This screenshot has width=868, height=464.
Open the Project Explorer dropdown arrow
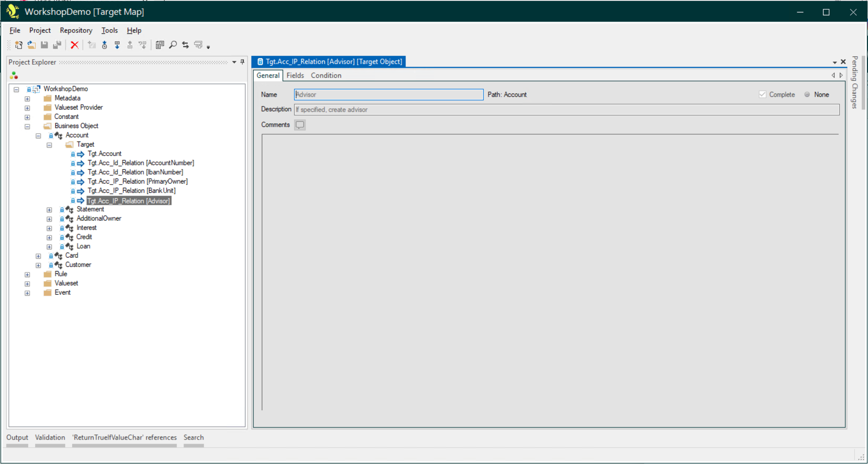234,62
